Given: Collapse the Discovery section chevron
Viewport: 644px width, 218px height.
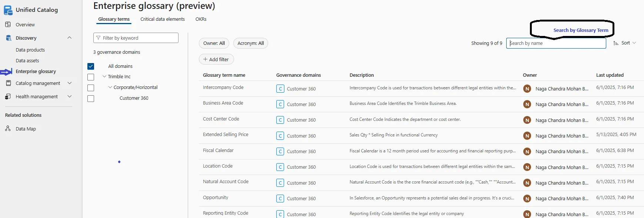Looking at the screenshot, I should (x=69, y=38).
